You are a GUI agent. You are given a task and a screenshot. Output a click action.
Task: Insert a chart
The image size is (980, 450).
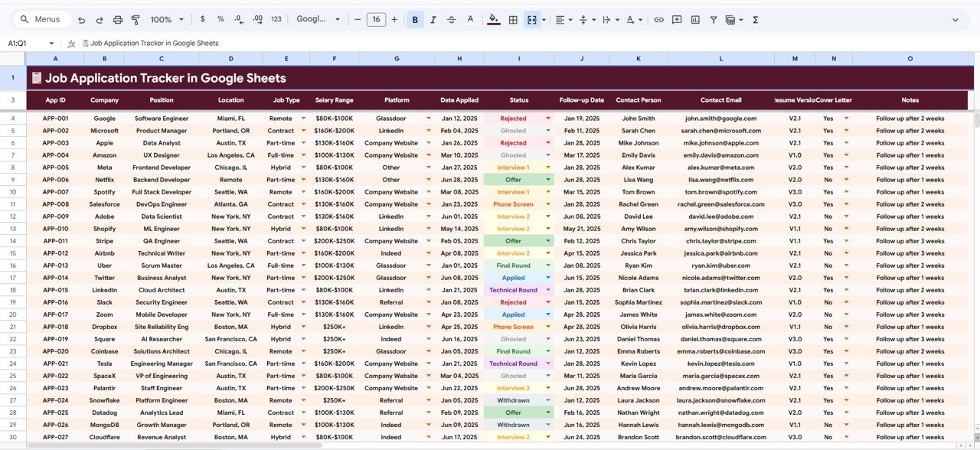(x=696, y=18)
